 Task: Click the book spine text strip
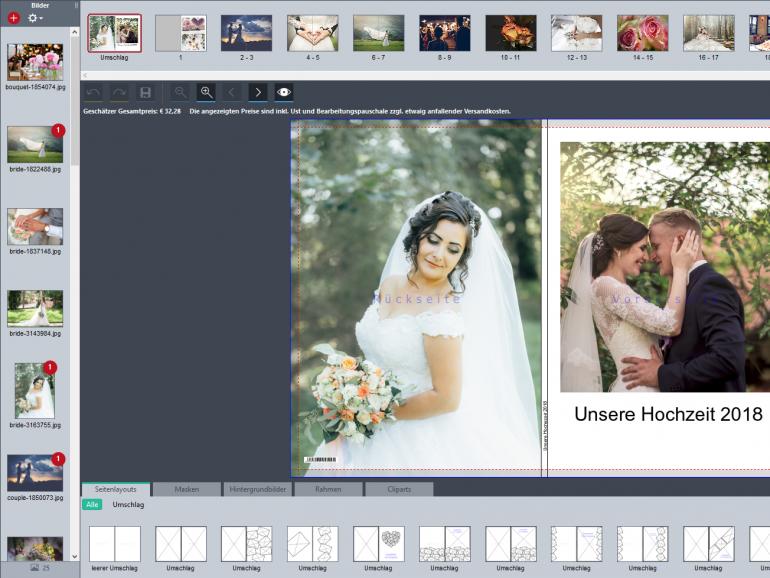pos(544,425)
